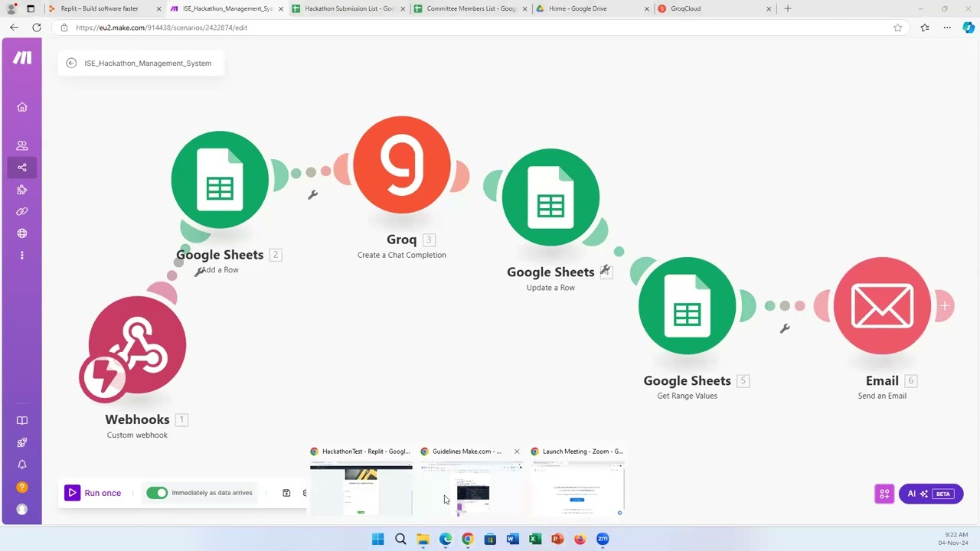Open Immediately as data arrives schedule settings

pyautogui.click(x=212, y=493)
